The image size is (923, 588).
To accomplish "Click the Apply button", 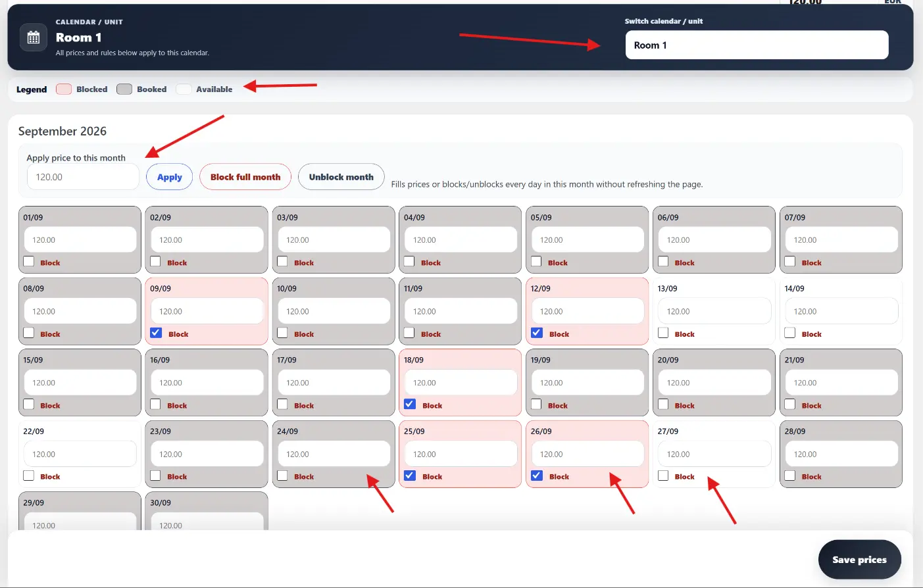I will click(x=170, y=177).
